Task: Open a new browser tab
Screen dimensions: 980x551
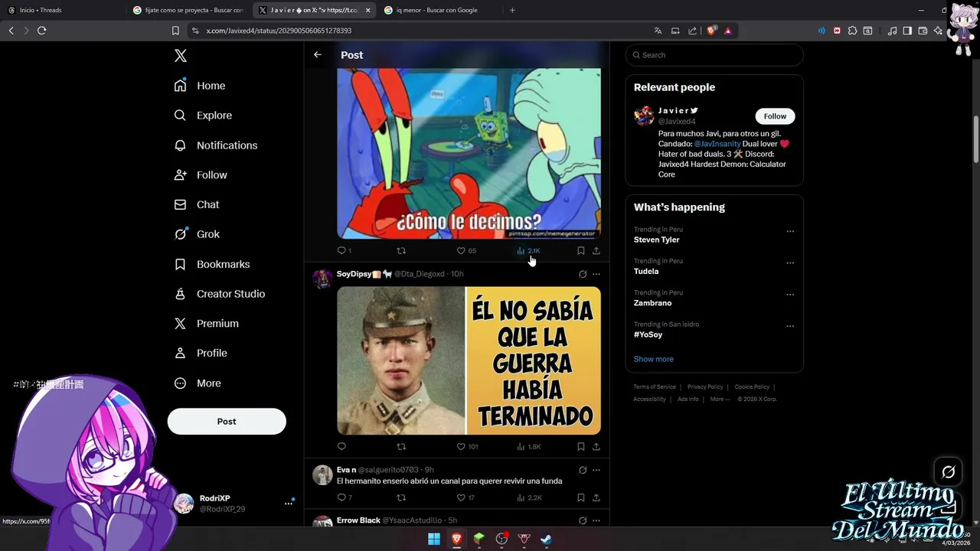Action: point(512,10)
